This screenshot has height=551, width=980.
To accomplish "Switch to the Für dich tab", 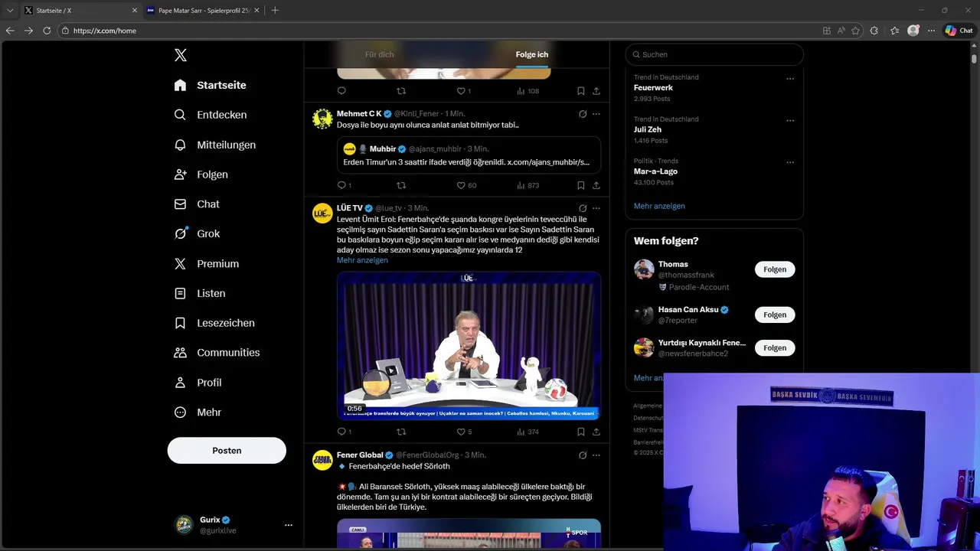I will tap(380, 54).
